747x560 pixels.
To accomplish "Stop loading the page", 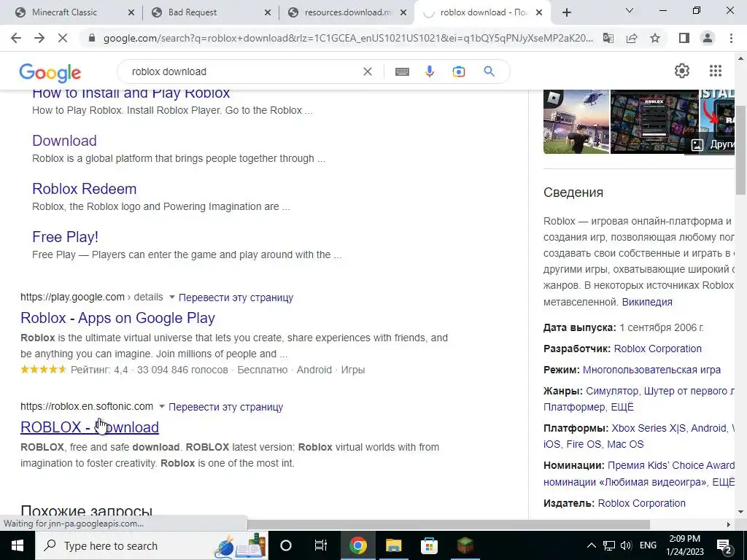I will [x=63, y=38].
